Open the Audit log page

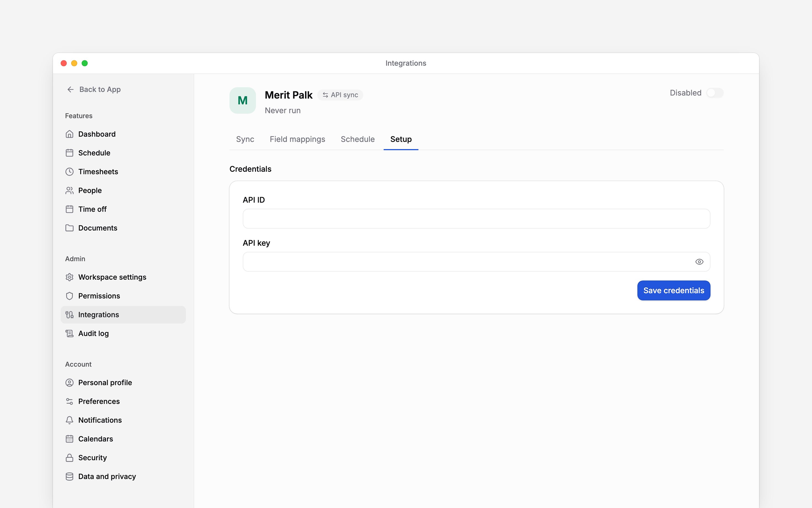tap(123, 334)
